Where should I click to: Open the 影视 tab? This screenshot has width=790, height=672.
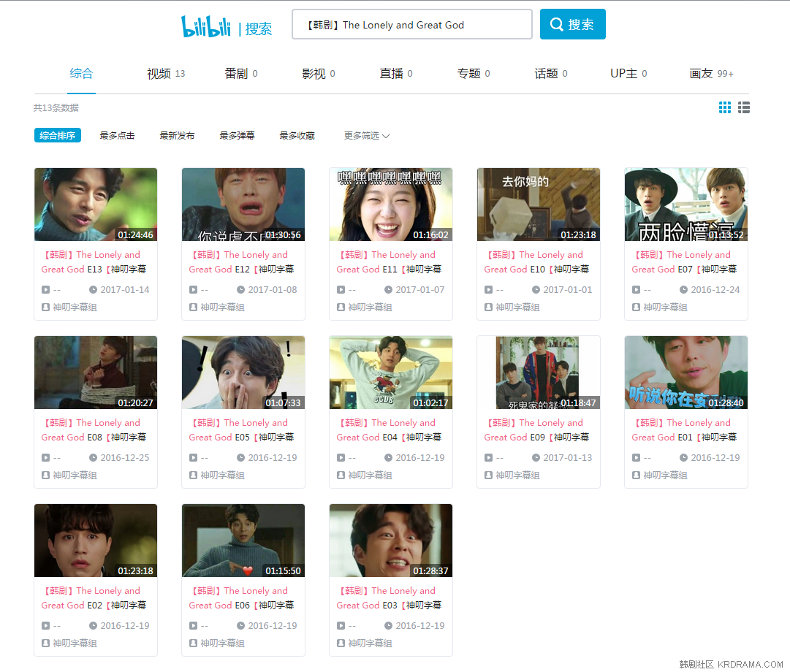point(319,74)
